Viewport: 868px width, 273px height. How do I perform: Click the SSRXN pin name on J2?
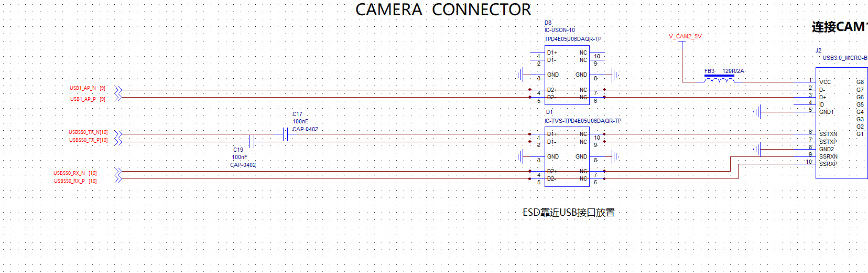pyautogui.click(x=828, y=156)
